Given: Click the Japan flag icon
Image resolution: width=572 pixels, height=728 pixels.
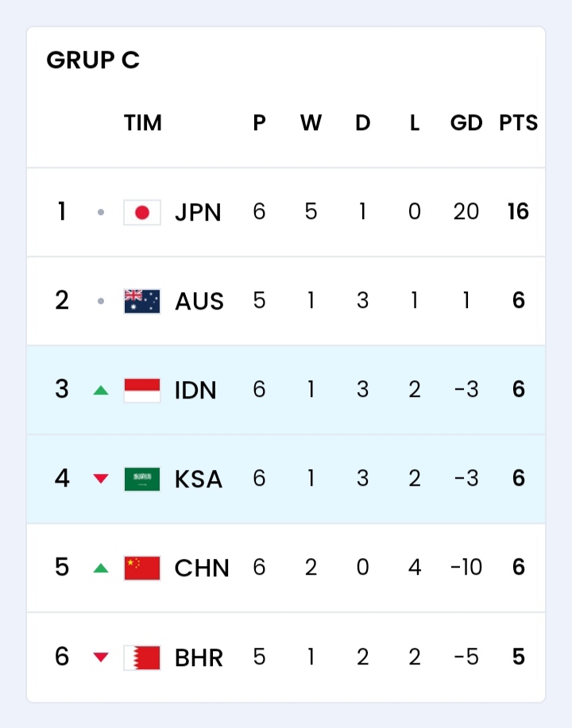Looking at the screenshot, I should click(142, 212).
